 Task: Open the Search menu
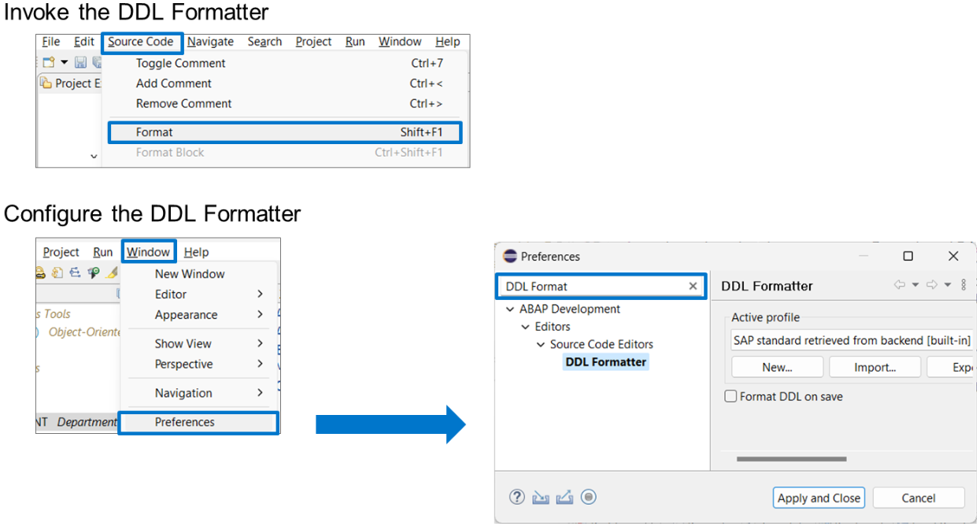264,42
